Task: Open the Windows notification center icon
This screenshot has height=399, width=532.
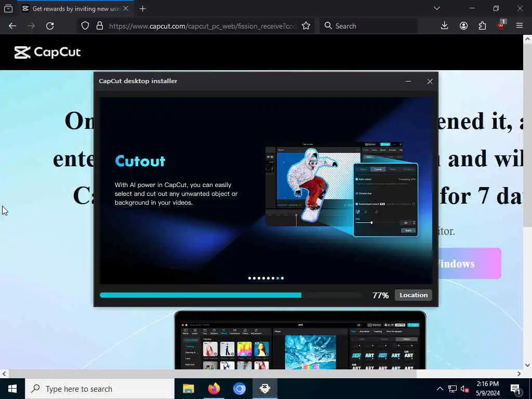Action: [x=516, y=389]
